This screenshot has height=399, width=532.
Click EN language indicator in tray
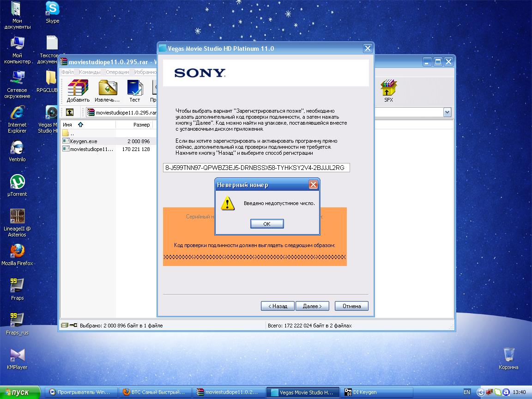click(467, 392)
